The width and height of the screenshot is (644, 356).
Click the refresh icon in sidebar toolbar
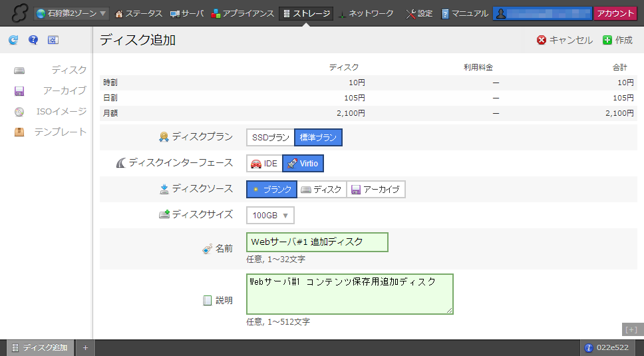coord(13,41)
